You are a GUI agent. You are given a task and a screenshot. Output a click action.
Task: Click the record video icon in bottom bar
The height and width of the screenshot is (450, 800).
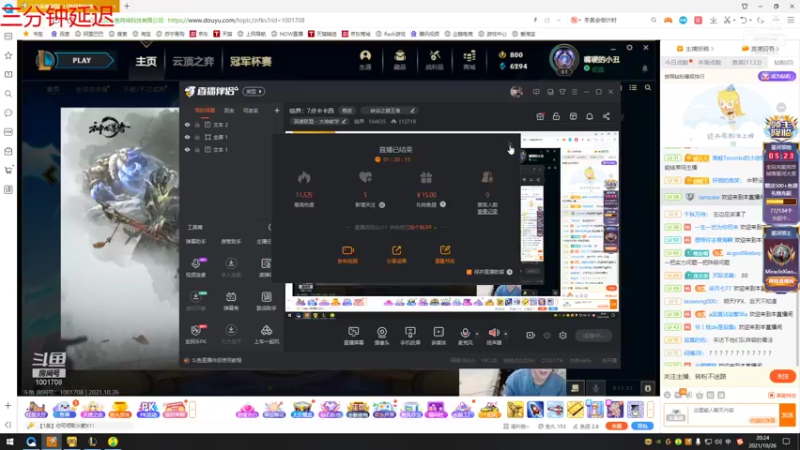(x=531, y=335)
